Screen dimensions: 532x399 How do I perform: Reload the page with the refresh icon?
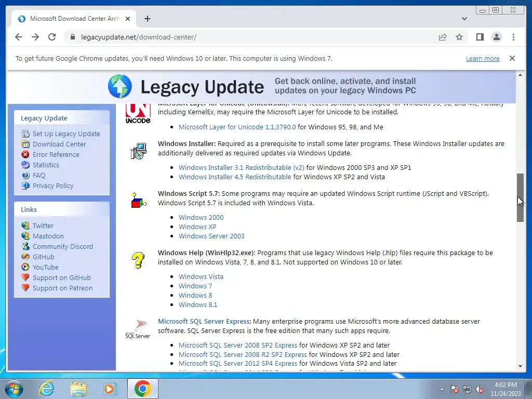[x=52, y=37]
